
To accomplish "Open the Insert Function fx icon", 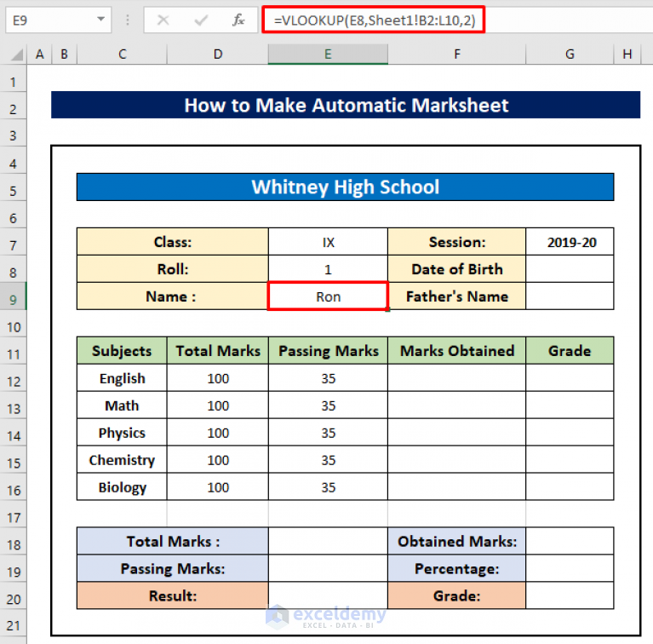I will [x=238, y=20].
